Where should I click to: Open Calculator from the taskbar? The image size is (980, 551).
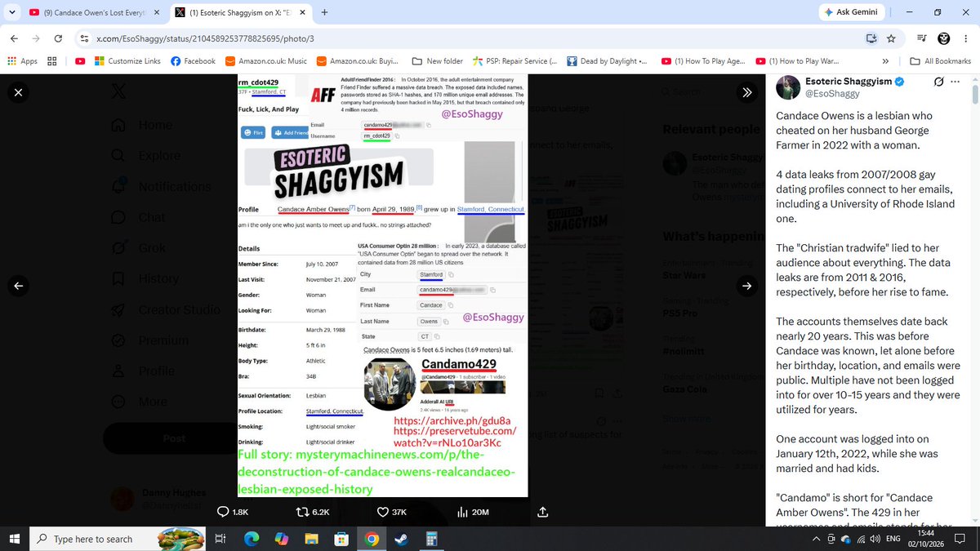tap(431, 539)
